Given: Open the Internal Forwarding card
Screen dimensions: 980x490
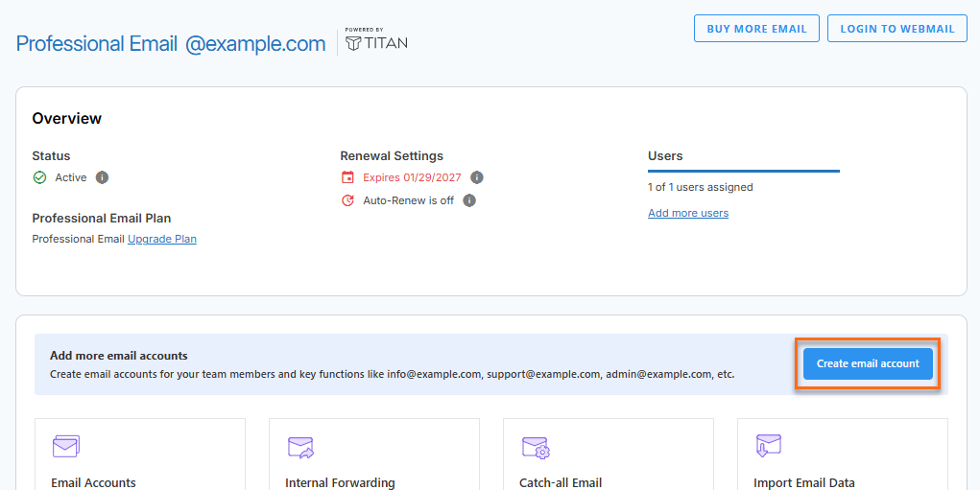Looking at the screenshot, I should point(373,455).
